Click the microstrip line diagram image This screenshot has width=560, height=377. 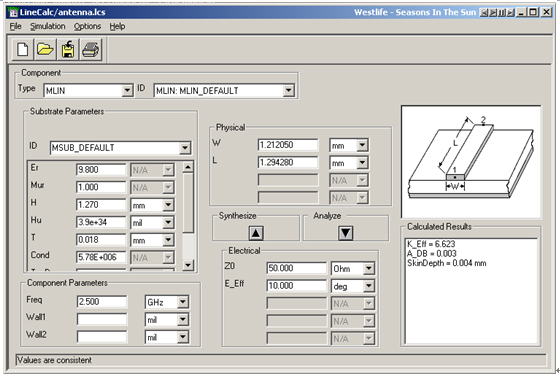point(471,162)
